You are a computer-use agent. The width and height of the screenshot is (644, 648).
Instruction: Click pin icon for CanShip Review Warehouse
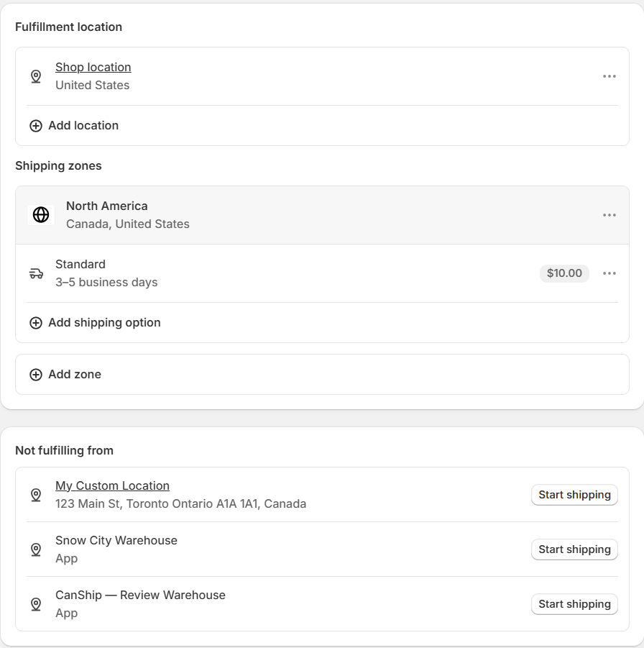pos(36,604)
